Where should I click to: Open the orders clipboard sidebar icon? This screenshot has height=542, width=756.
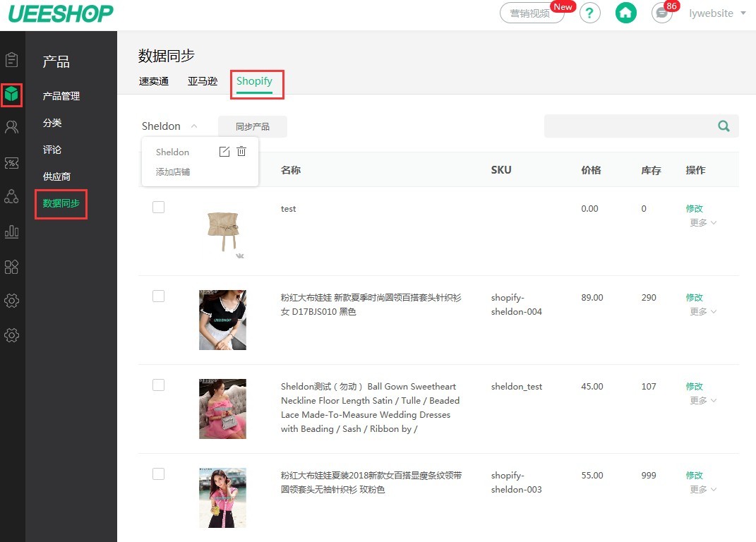pos(11,60)
